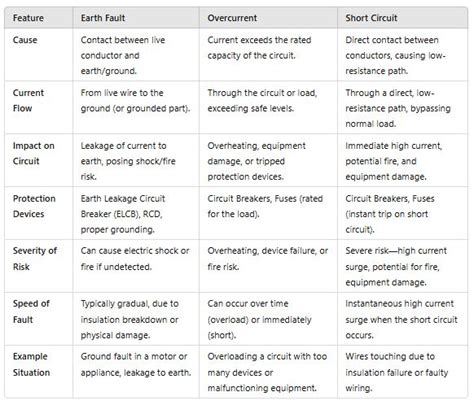Click the Feature column header
Image resolution: width=474 pixels, height=405 pixels.
[x=28, y=18]
